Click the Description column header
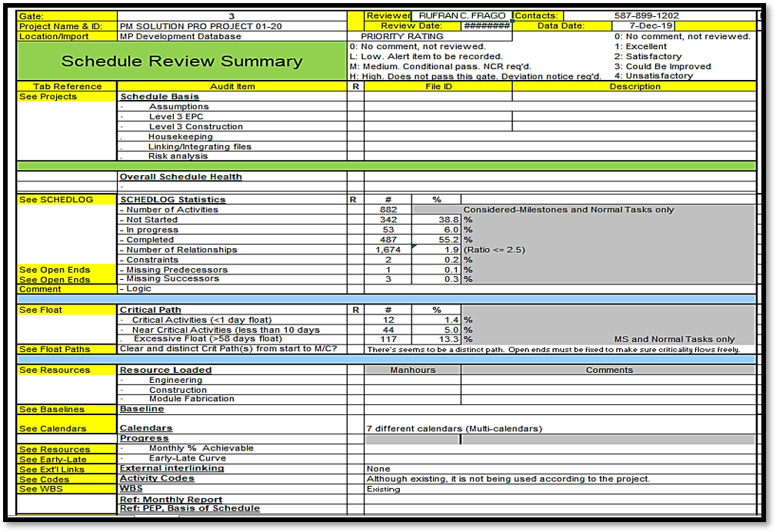 634,86
